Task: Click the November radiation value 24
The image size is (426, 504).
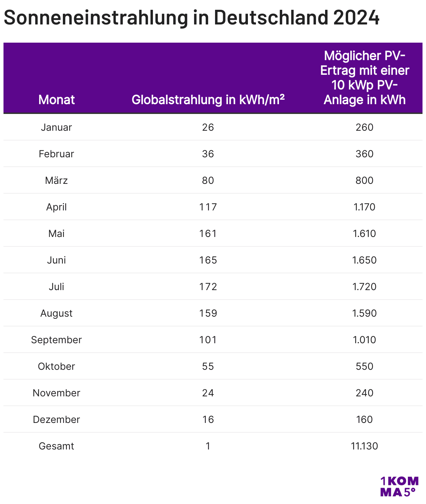Action: 208,393
